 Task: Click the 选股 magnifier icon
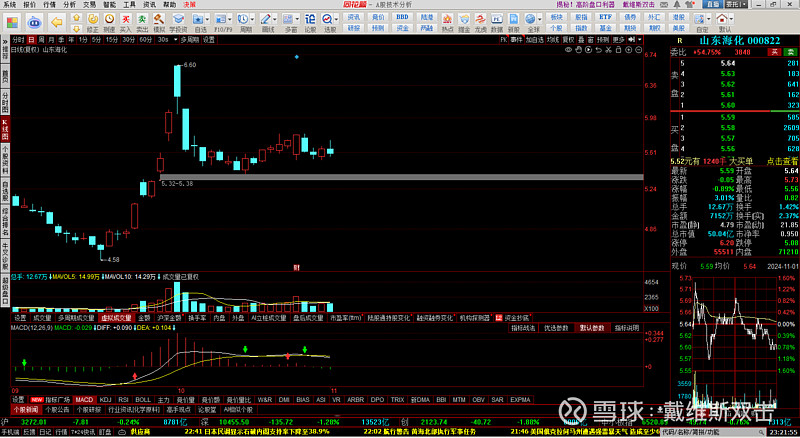pyautogui.click(x=327, y=19)
